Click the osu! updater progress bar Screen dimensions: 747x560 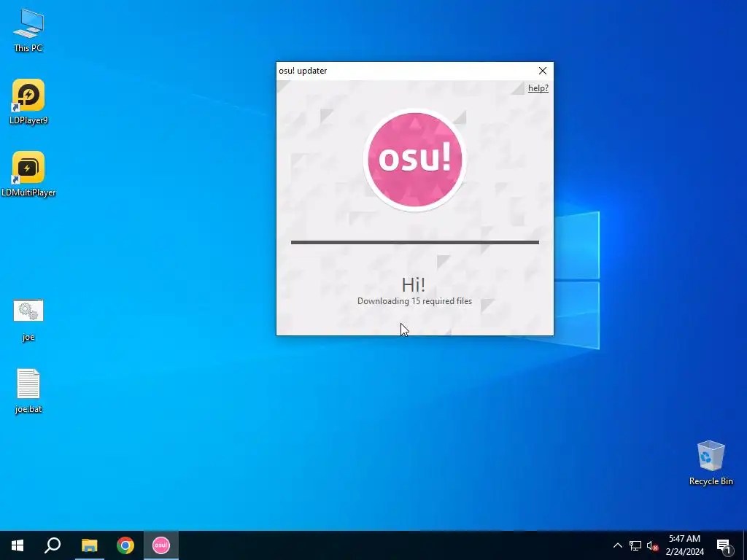(x=415, y=242)
